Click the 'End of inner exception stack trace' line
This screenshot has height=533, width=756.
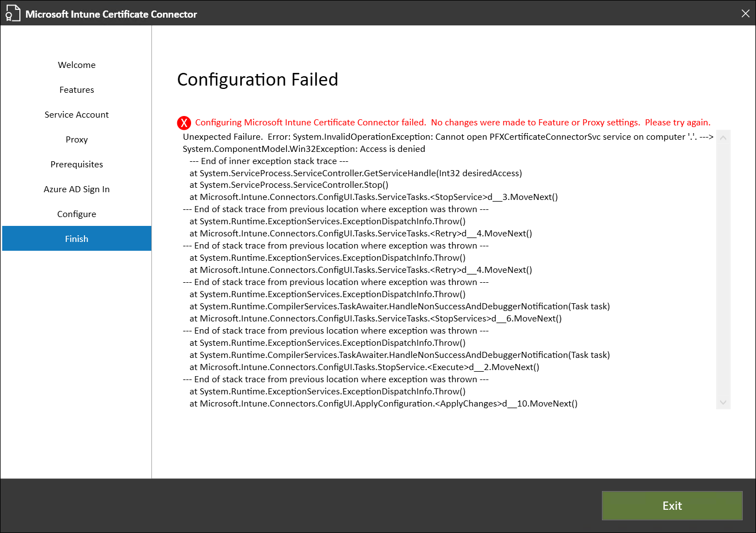(268, 161)
